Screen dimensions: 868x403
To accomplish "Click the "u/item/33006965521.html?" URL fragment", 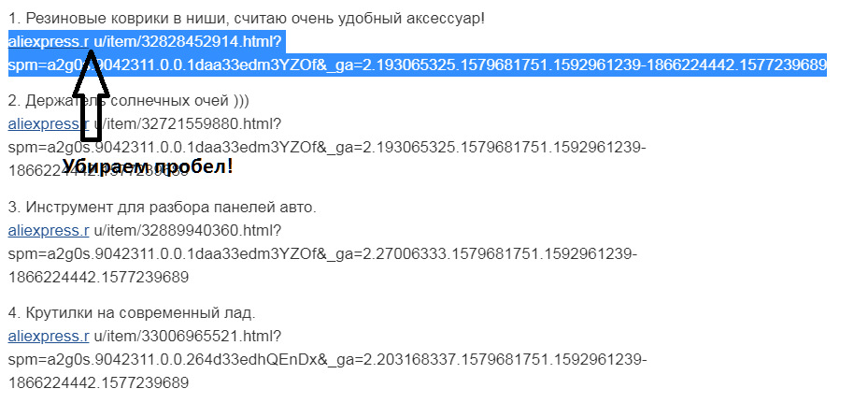I will pos(188,336).
